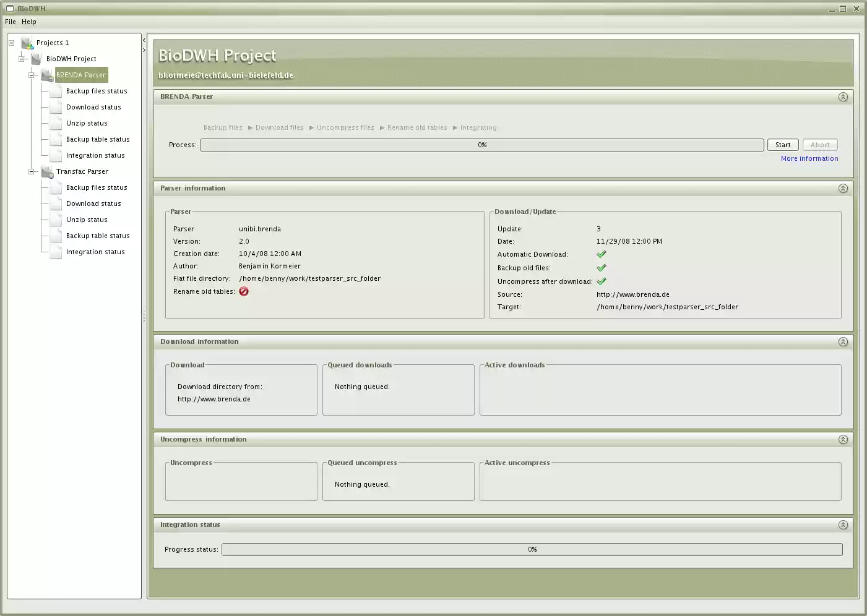Click the Process progress bar
The height and width of the screenshot is (616, 867).
point(482,144)
